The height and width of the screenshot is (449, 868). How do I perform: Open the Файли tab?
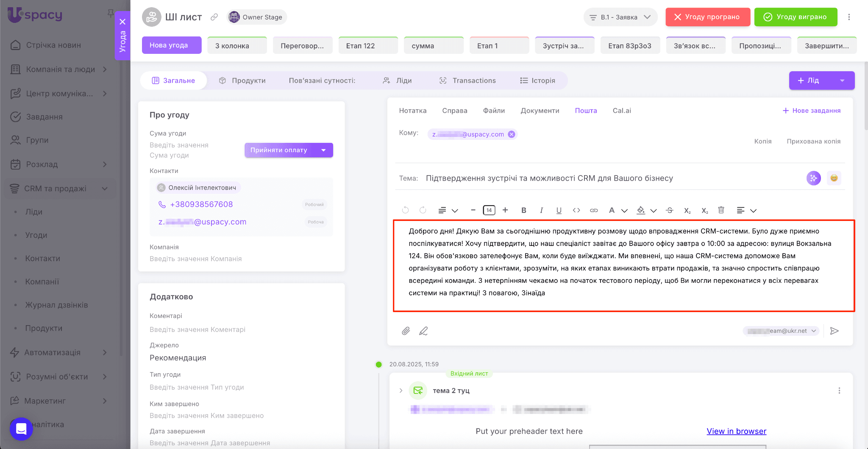tap(494, 111)
